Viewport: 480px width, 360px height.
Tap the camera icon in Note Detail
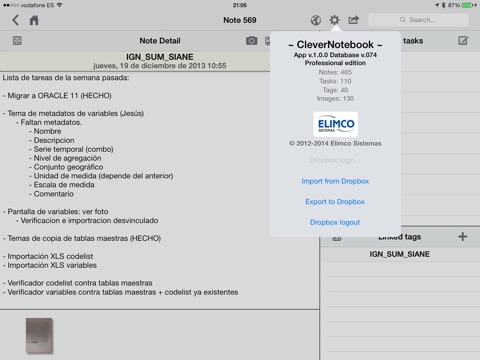click(251, 41)
